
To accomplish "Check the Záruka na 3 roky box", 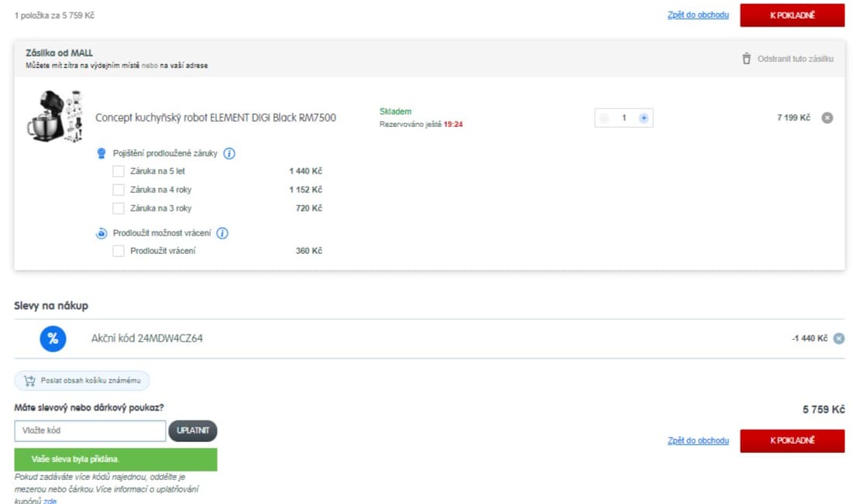I will (118, 208).
